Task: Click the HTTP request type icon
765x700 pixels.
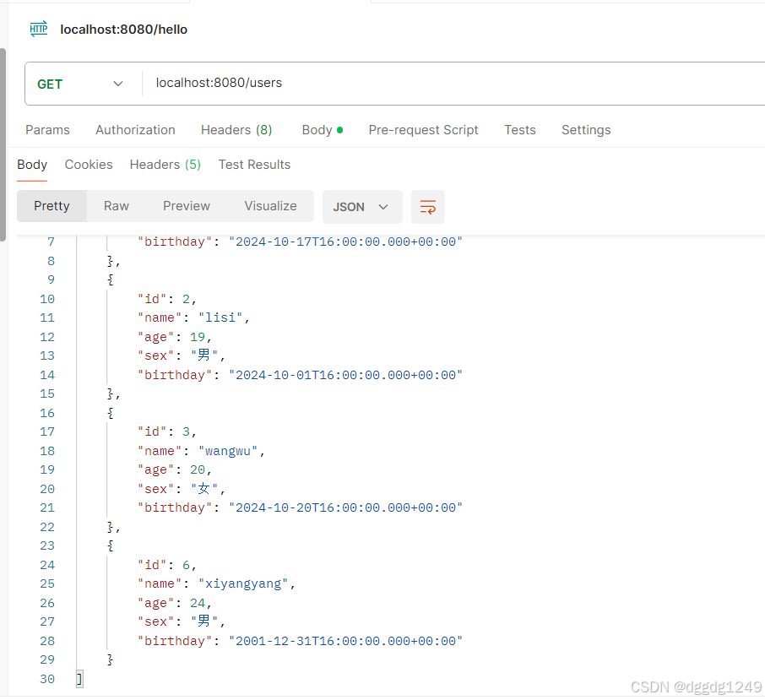Action: [38, 28]
